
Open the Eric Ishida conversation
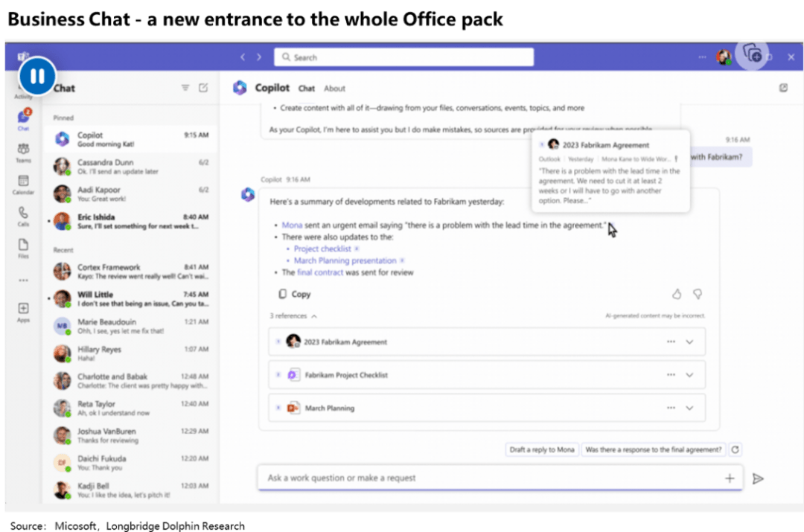(131, 221)
